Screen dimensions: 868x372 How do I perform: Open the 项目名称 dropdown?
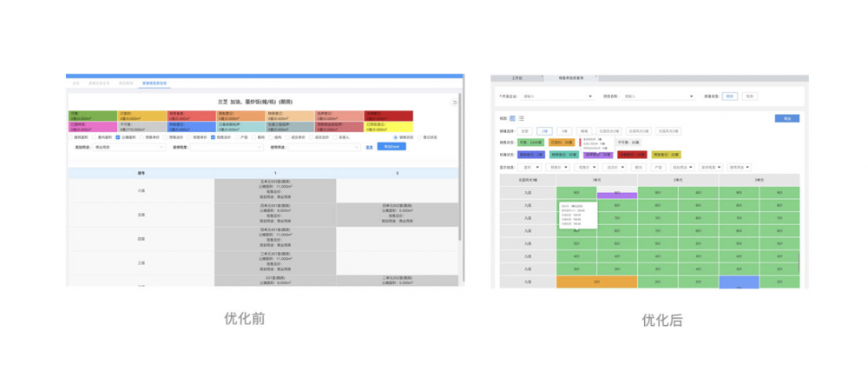660,96
